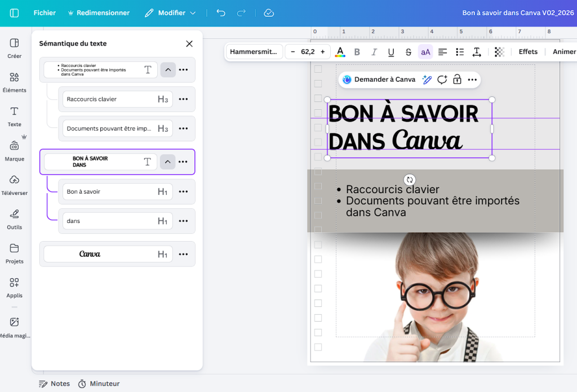
Task: Open the Hammersmith font dropdown
Action: point(254,51)
